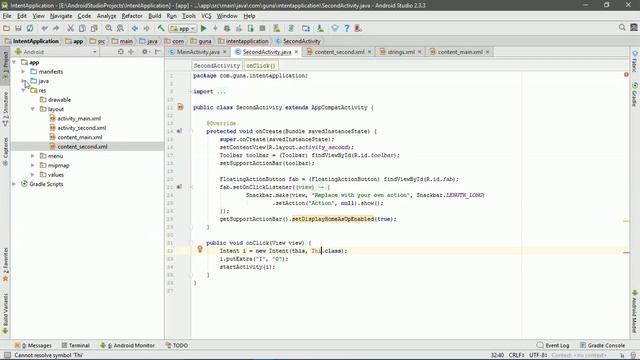Open the File menu
The image size is (640, 360).
(x=7, y=16)
